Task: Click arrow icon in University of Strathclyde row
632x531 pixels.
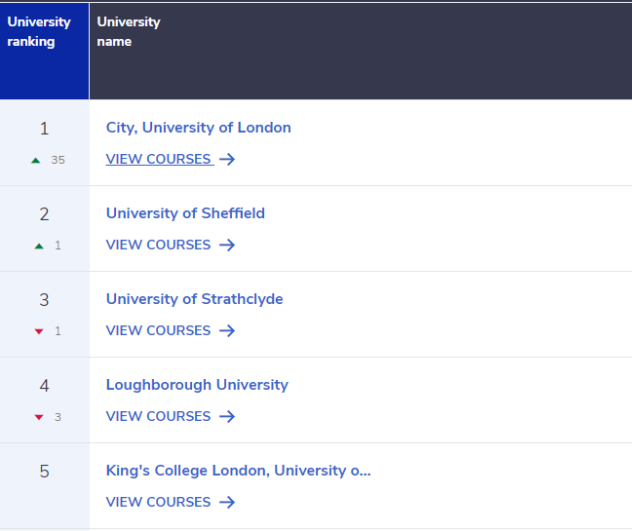Action: pos(227,331)
